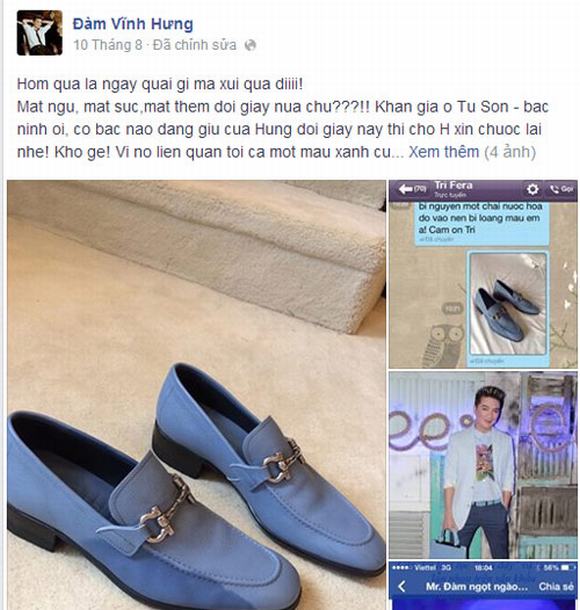Click the back chevron beside Mr. Đàm title
580x610 pixels.
(402, 586)
